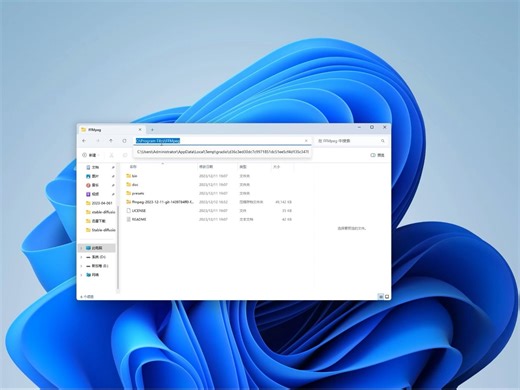Viewport: 520px width, 390px height.
Task: Click the cut scissors icon
Action: coord(112,155)
